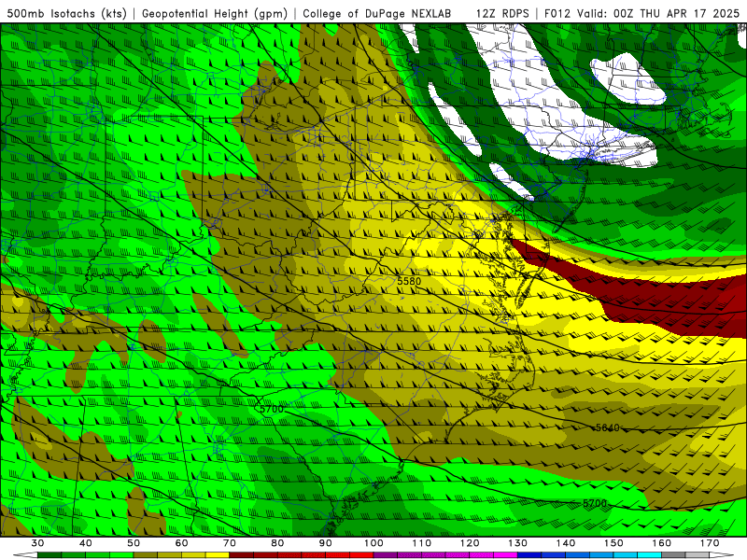Click the '5700' contour label near Georgia
Viewport: 747px width, 560px height.
[272, 409]
